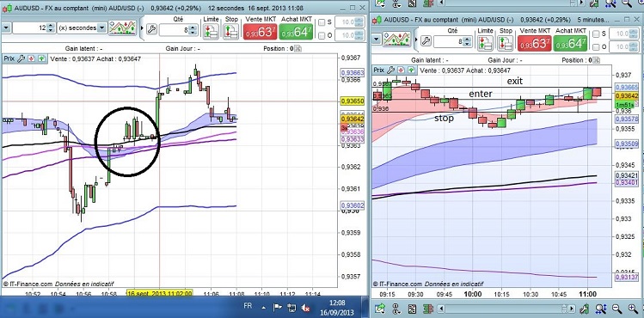This screenshot has width=644, height=318.
Task: Open indicators icon in left chart toolbar
Action: pos(123,28)
